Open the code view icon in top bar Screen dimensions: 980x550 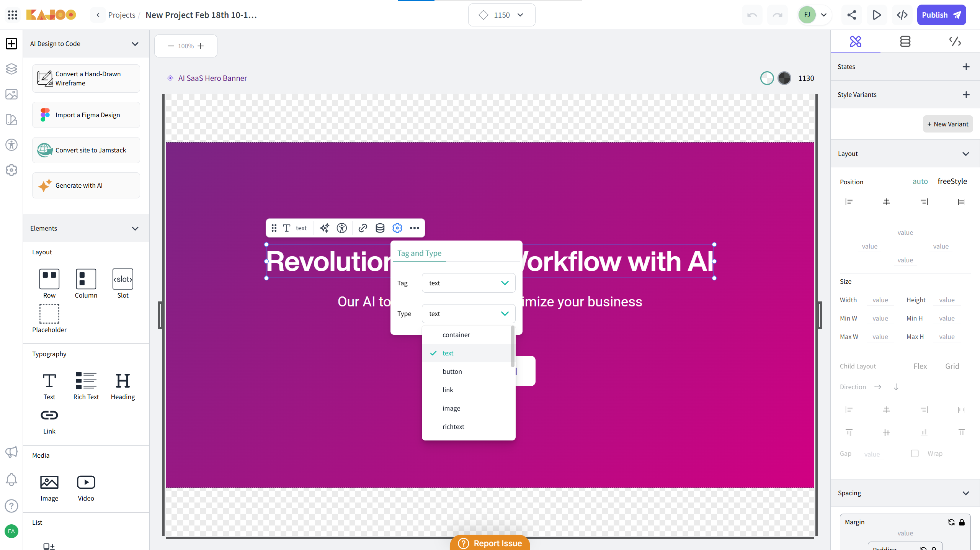(902, 15)
